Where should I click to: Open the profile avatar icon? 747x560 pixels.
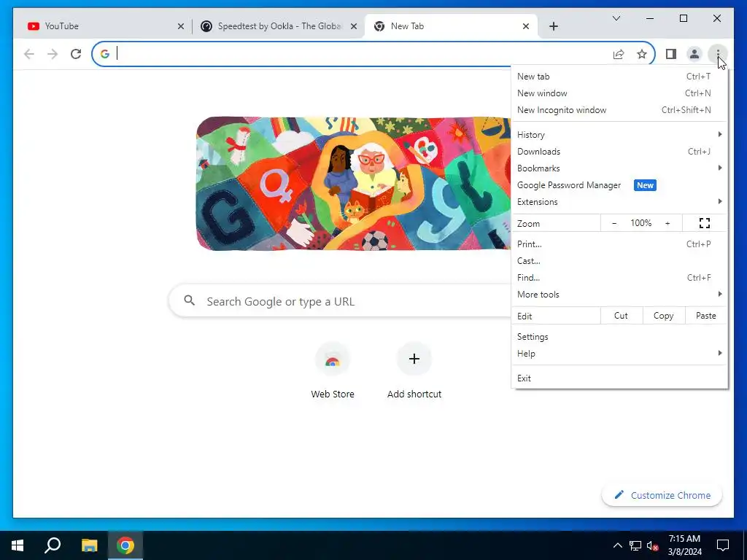[694, 54]
